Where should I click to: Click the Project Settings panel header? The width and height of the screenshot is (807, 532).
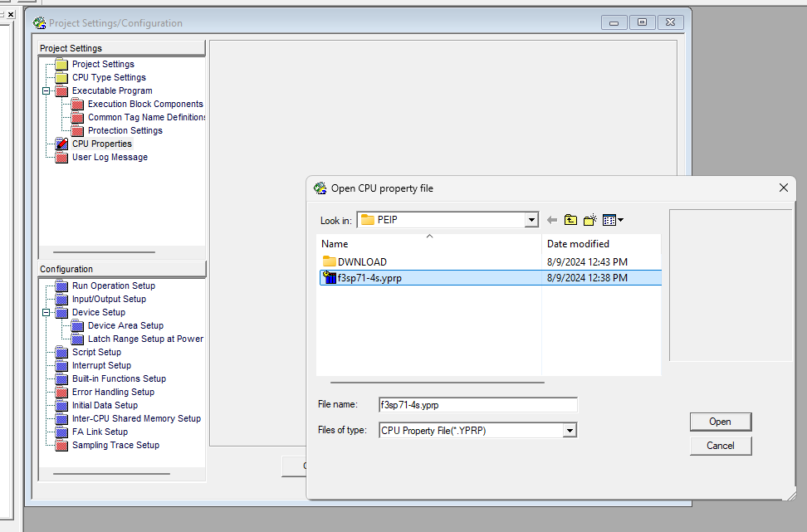click(121, 48)
